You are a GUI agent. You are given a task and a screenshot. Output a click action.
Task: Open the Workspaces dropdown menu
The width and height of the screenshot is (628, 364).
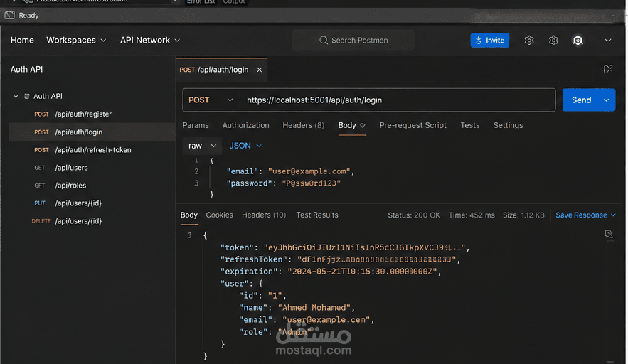click(76, 40)
